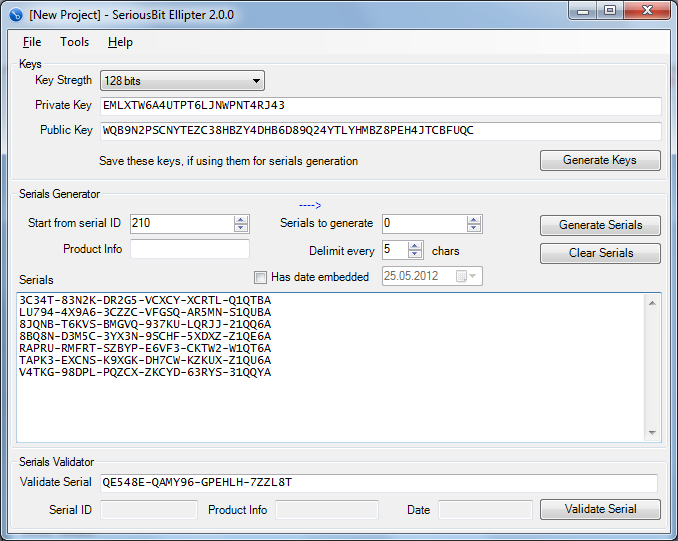Click serial 8JQNB-T6KVS-BMGVQ-937KU-LQRJJ-21QQ6A
The height and width of the screenshot is (541, 678).
click(145, 324)
